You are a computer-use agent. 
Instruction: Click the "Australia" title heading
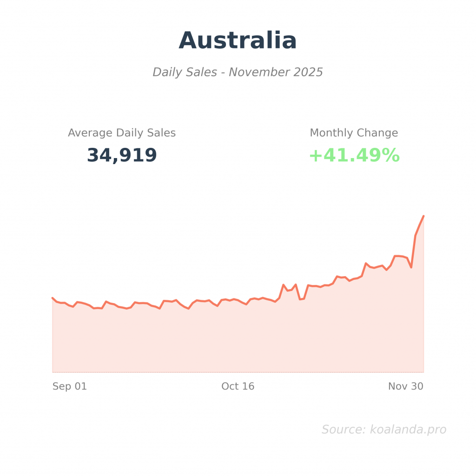(x=238, y=41)
